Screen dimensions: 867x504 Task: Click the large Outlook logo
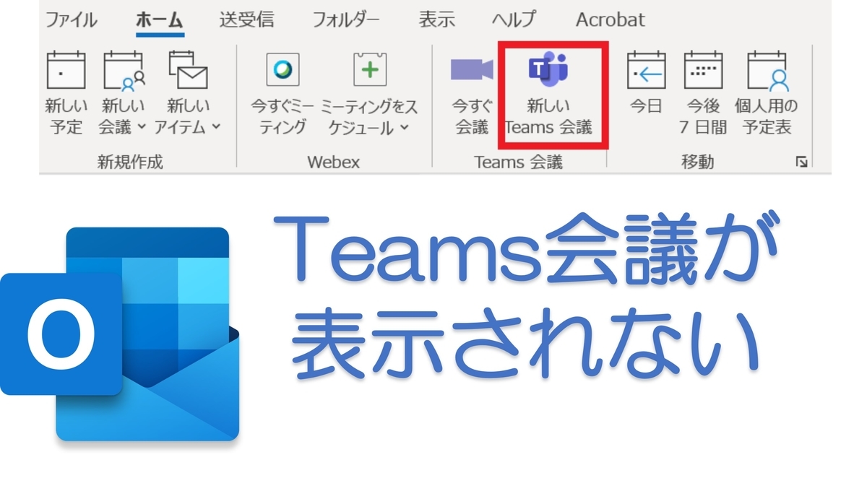[x=120, y=334]
